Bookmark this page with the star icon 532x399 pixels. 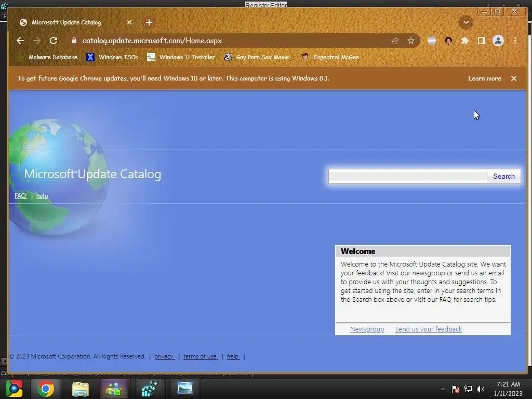tap(411, 41)
